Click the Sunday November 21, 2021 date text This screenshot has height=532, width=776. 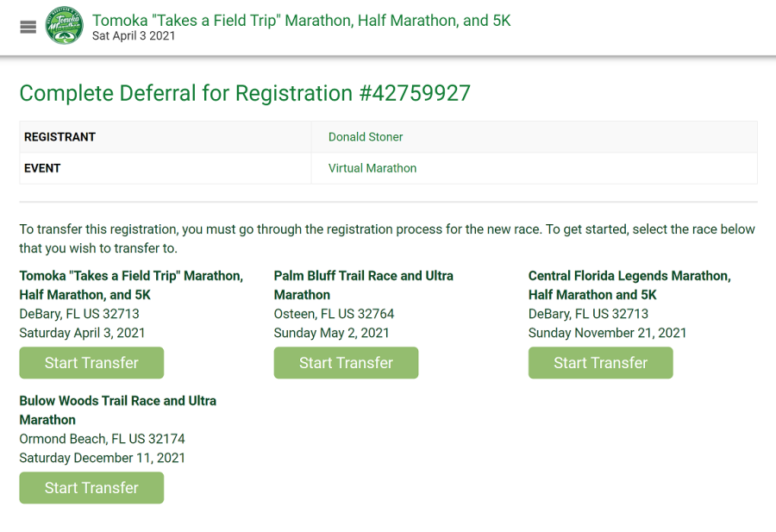607,333
